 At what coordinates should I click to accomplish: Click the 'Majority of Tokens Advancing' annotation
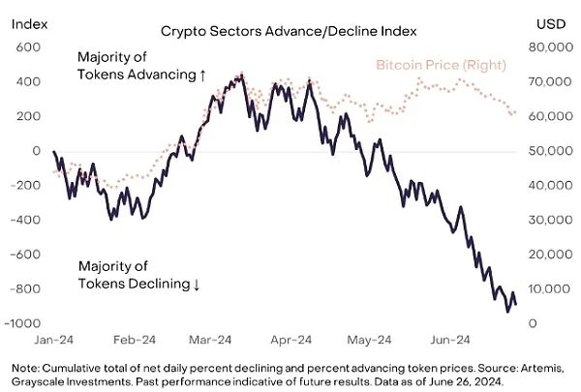[x=141, y=66]
